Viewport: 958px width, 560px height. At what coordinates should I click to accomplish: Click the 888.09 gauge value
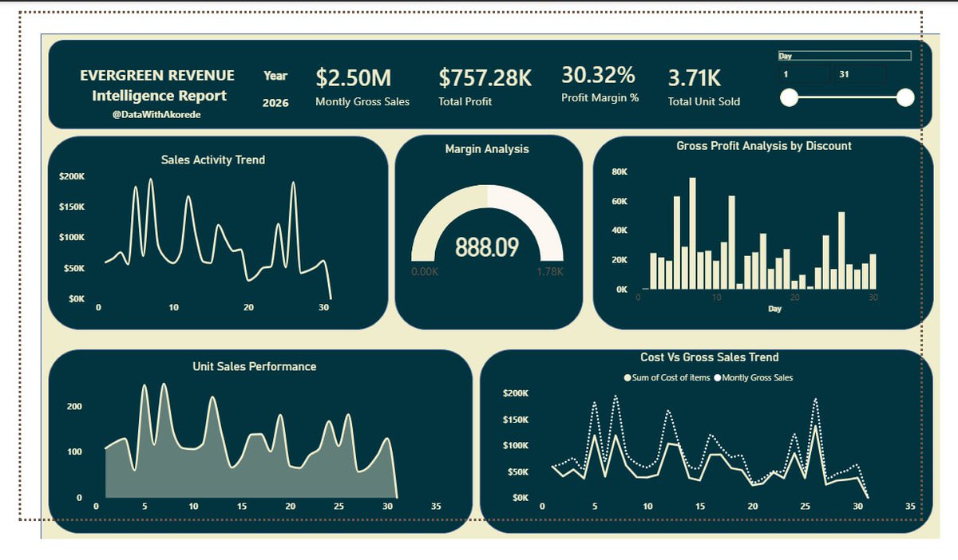coord(487,247)
